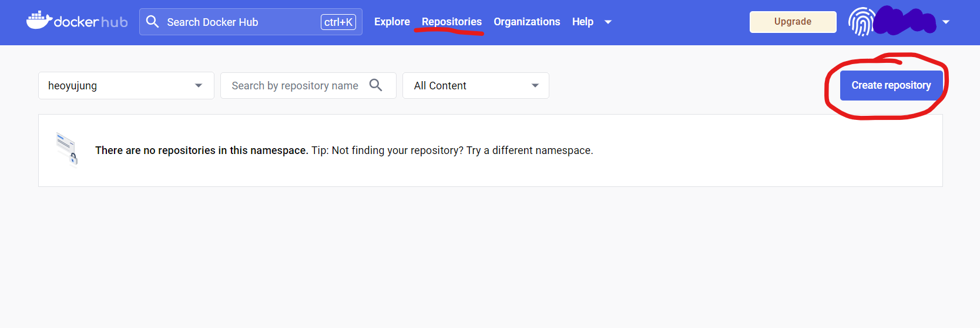Focus the Search Docker Hub field
Screen dimensions: 980x328
(251, 22)
